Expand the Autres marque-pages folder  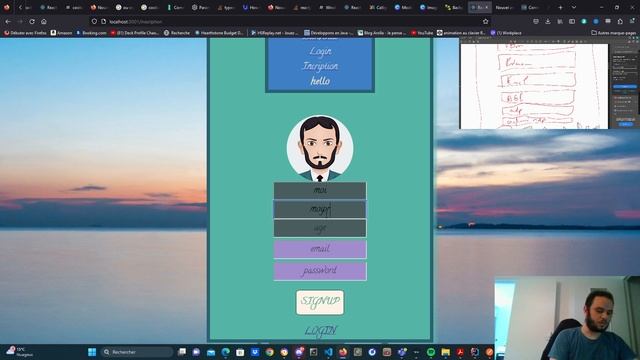tap(613, 33)
